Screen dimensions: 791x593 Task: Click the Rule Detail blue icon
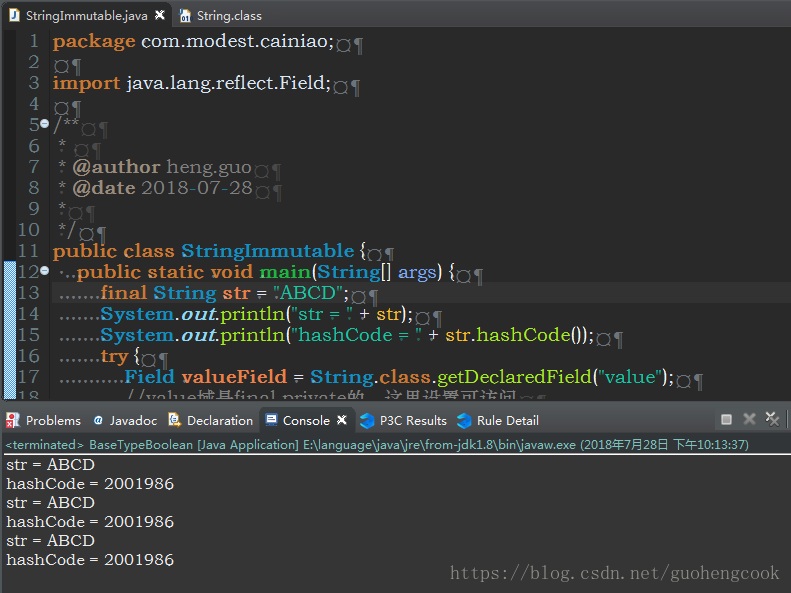click(464, 421)
